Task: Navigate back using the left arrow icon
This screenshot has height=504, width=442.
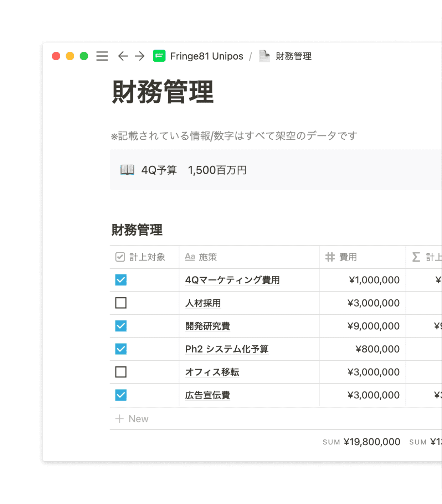Action: pos(123,56)
